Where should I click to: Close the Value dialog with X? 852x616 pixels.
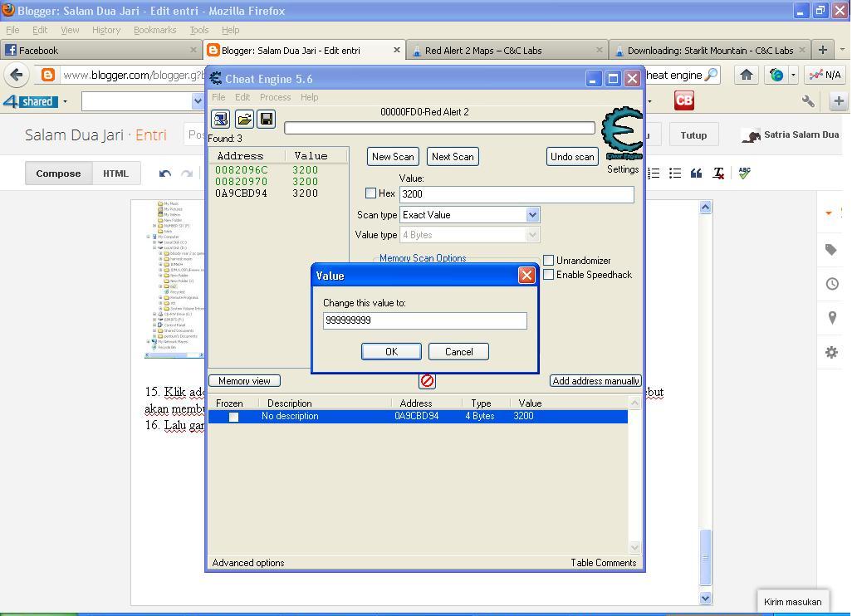[x=526, y=276]
